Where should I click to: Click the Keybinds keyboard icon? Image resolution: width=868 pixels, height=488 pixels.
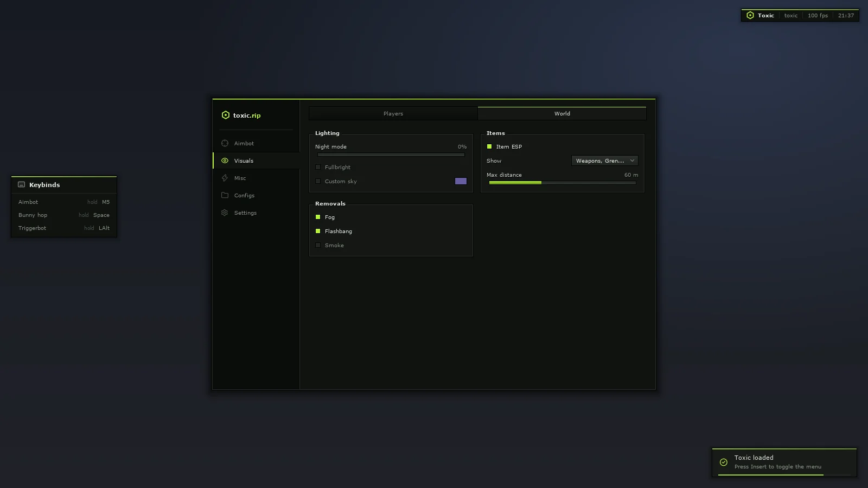pyautogui.click(x=22, y=184)
